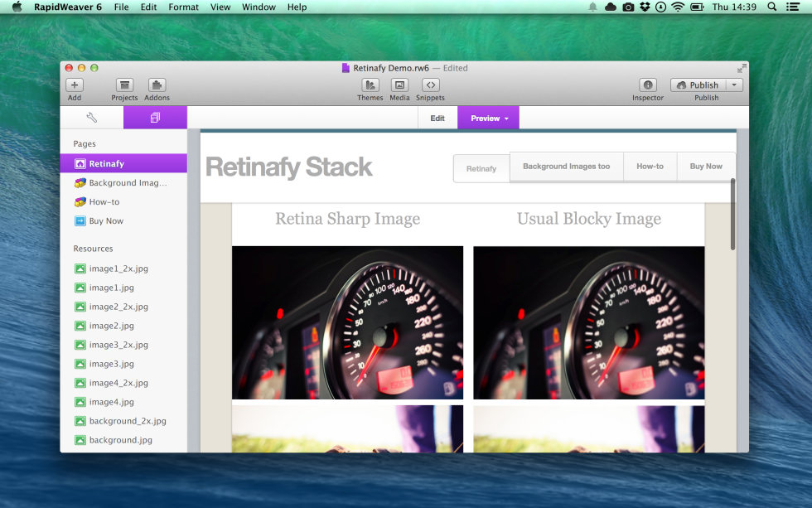Screen dimensions: 812x508
Task: Select the How-to page in sidebar
Action: coord(123,201)
